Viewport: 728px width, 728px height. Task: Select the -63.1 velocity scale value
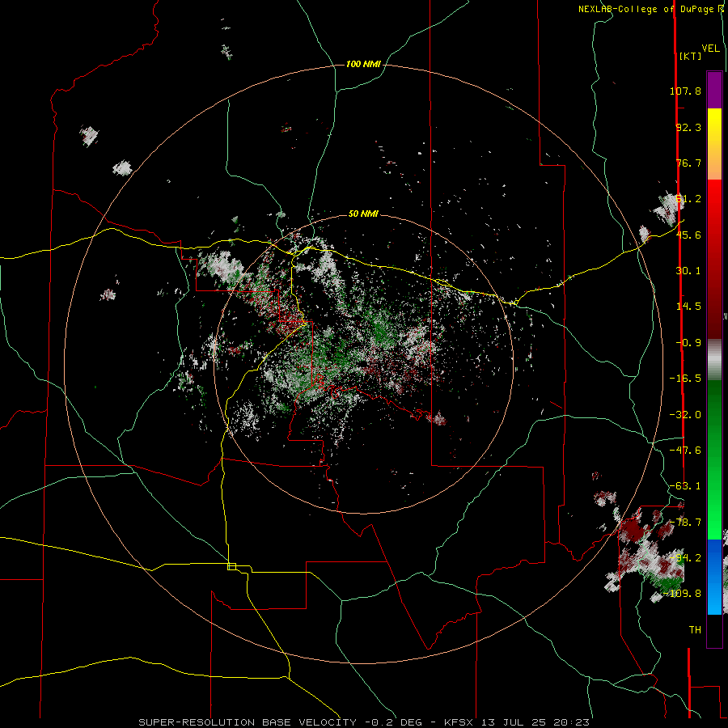(x=685, y=486)
